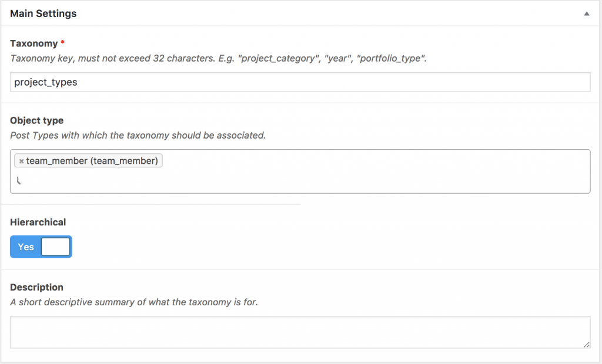Remove the team_member tag with its x icon

click(22, 161)
